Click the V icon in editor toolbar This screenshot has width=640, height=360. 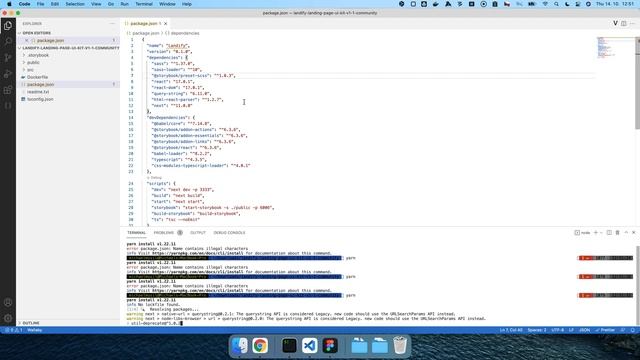[615, 24]
